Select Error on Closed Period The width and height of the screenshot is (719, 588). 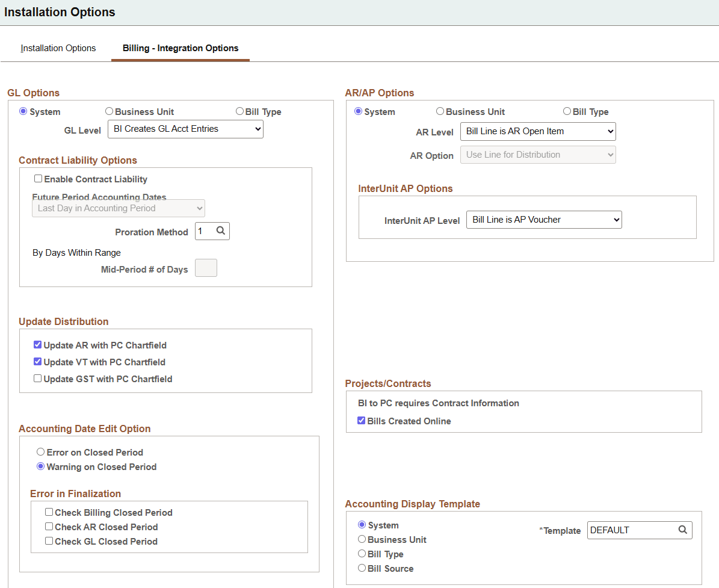tap(40, 451)
